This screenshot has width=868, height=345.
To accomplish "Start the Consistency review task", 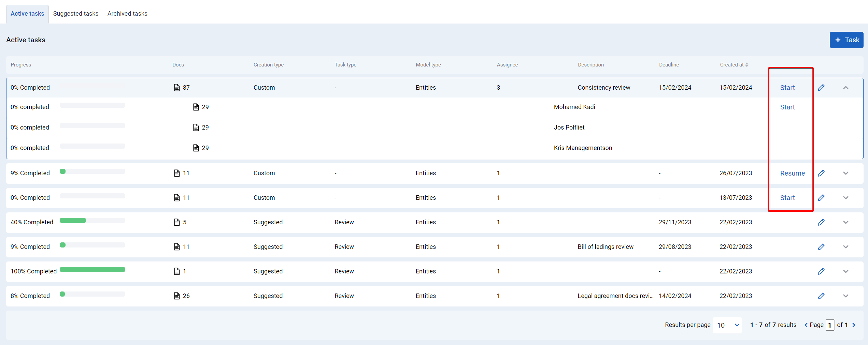I will (787, 88).
